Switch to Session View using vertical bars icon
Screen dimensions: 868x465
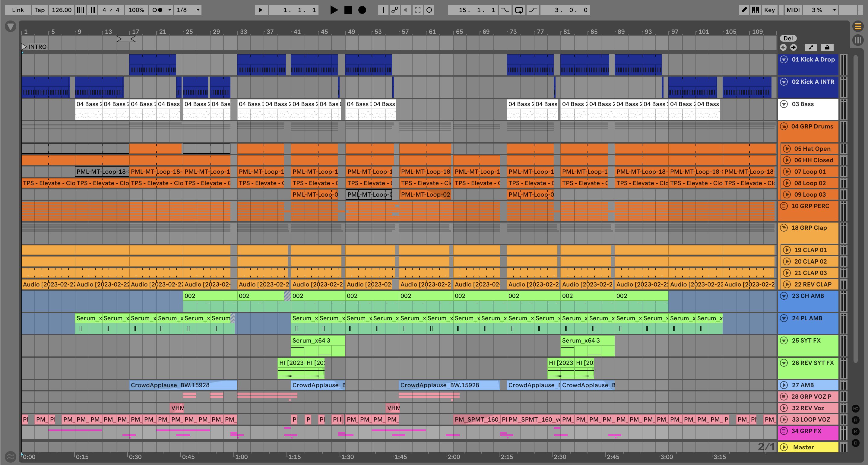858,40
